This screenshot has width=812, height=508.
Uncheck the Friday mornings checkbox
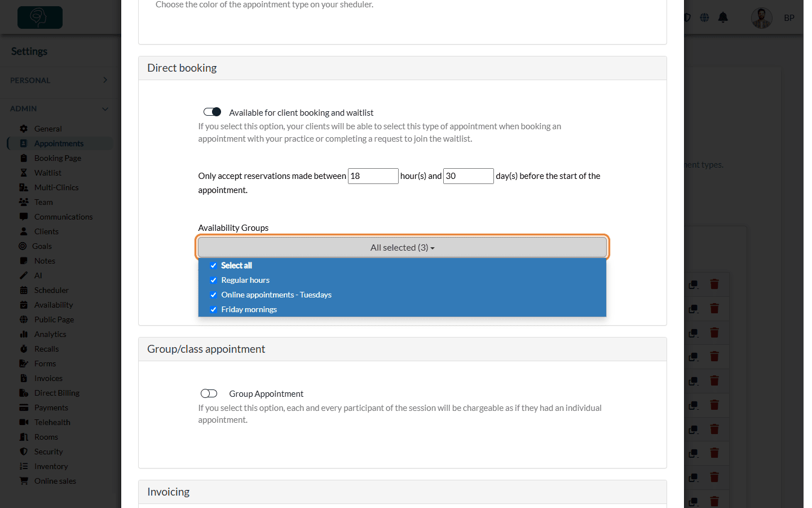213,309
